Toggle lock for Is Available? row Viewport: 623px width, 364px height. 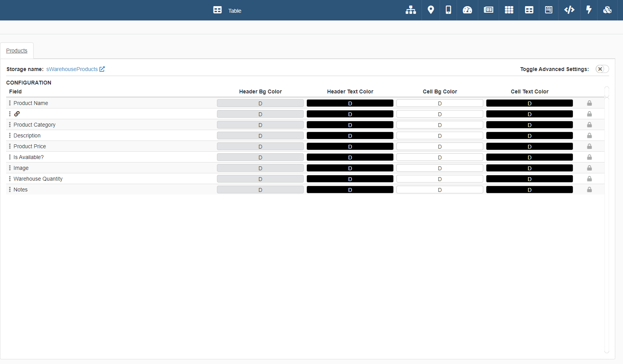tap(589, 157)
